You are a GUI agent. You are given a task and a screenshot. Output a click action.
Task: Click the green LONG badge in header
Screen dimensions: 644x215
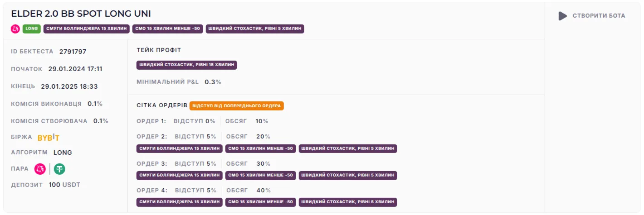[x=32, y=29]
